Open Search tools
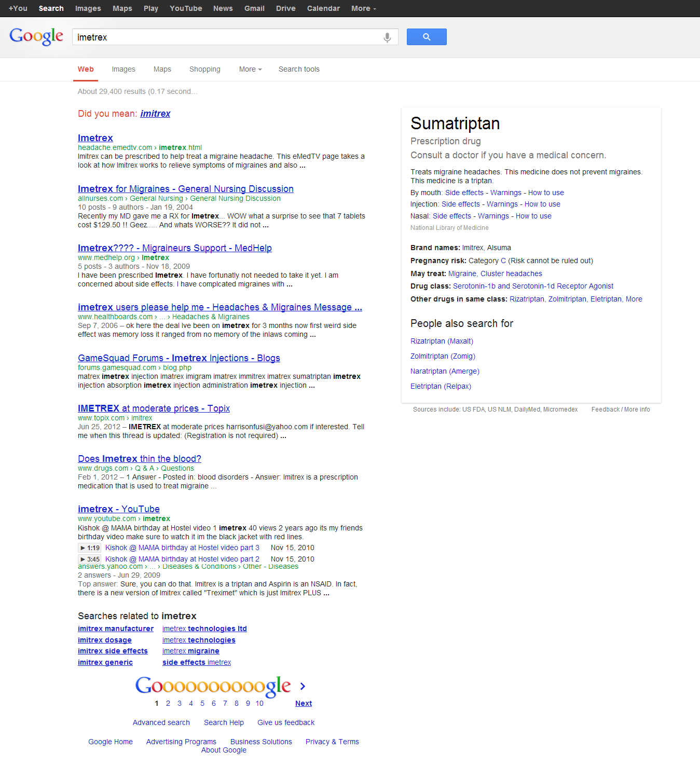700x765 pixels. 299,69
